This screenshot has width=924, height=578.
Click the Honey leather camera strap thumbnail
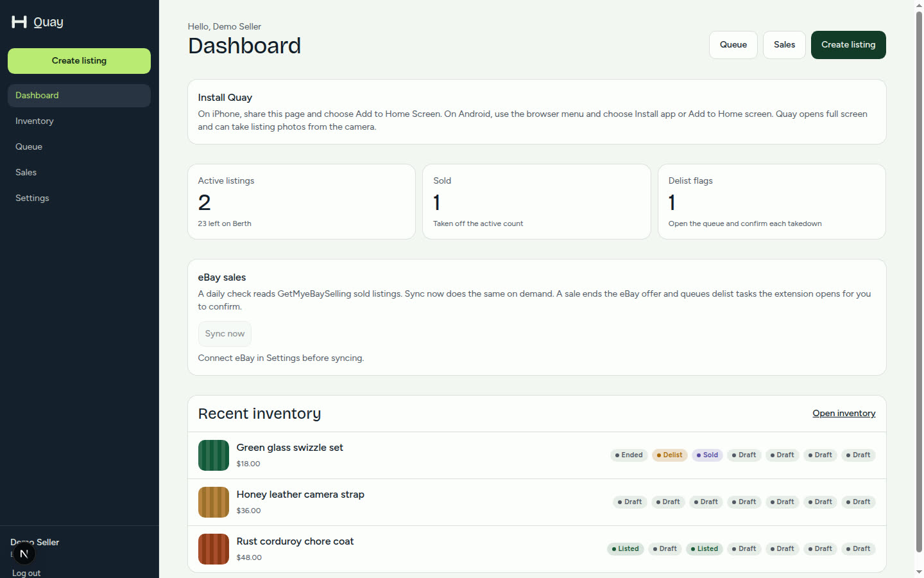[x=214, y=502]
